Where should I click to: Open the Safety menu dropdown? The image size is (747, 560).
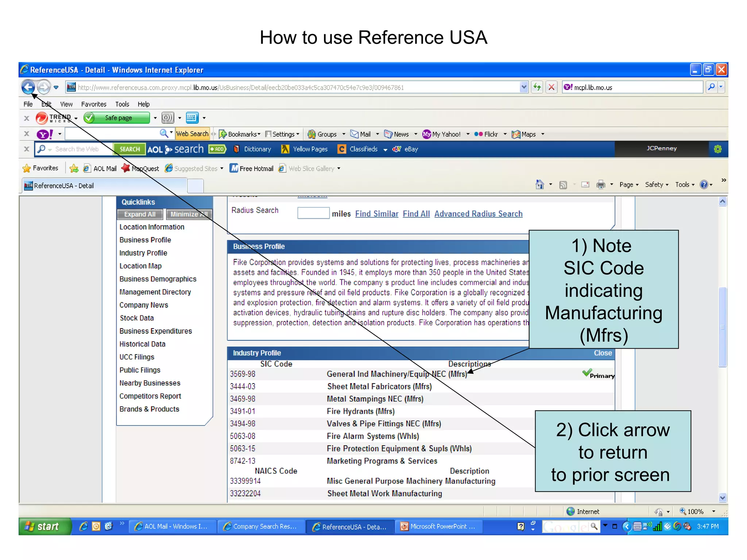[657, 184]
